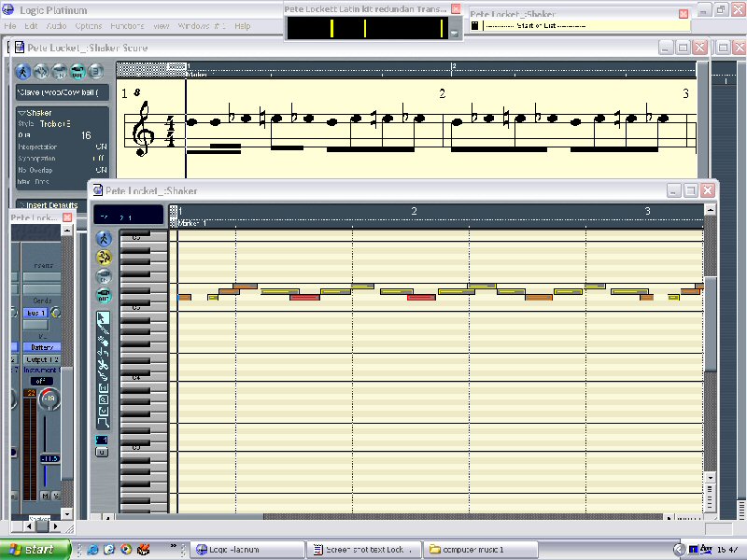Collapse the Shaker parameter box

[22, 112]
